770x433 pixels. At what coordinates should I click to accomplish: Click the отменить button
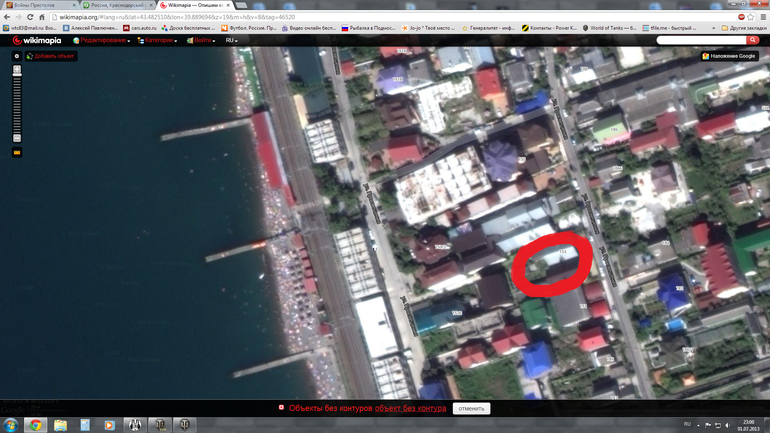tap(471, 408)
